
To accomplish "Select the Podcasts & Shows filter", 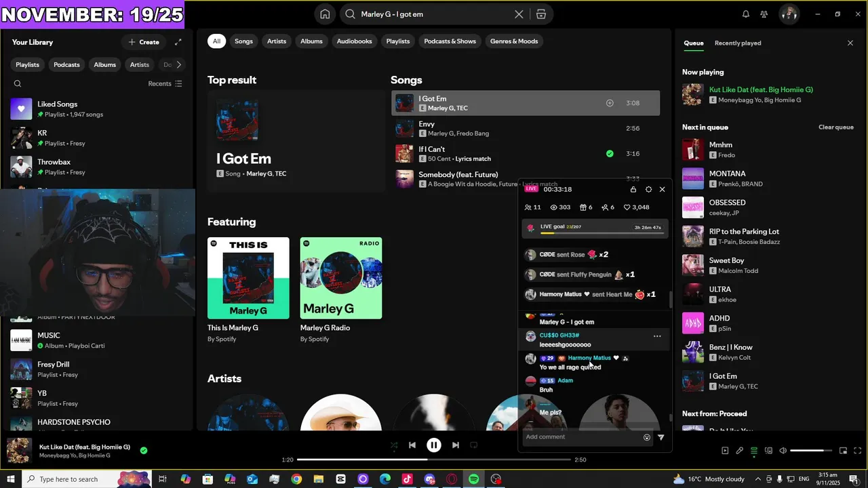I will pos(450,41).
